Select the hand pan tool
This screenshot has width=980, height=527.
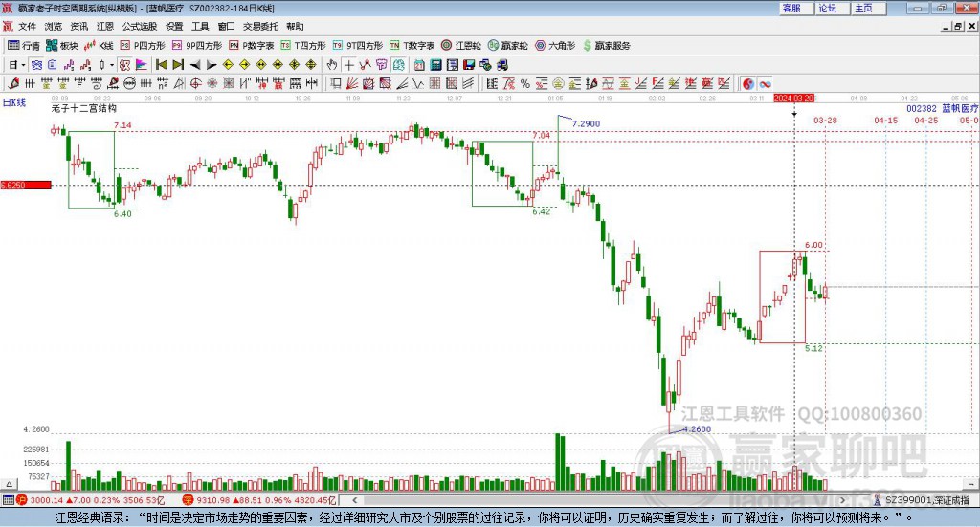coord(332,65)
